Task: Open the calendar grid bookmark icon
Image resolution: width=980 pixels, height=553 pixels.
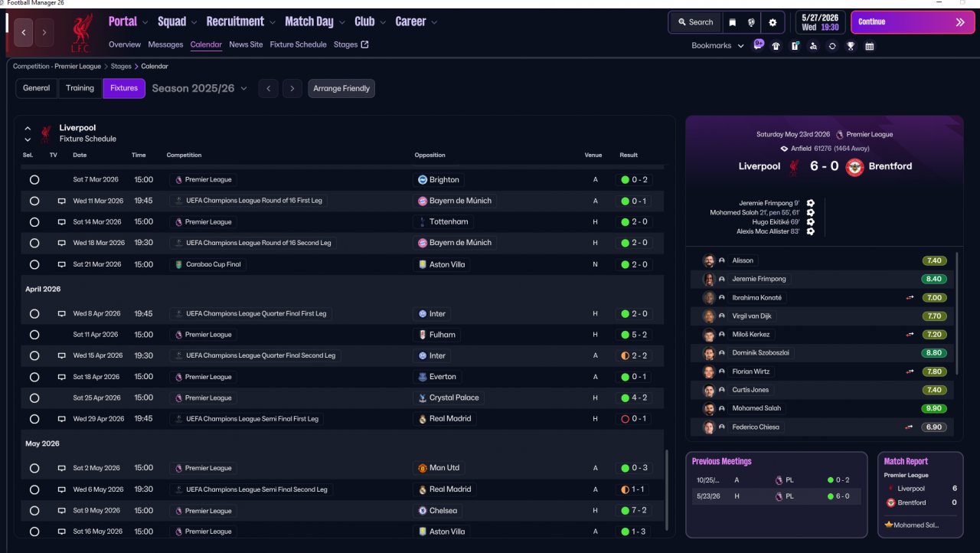Action: pos(870,46)
